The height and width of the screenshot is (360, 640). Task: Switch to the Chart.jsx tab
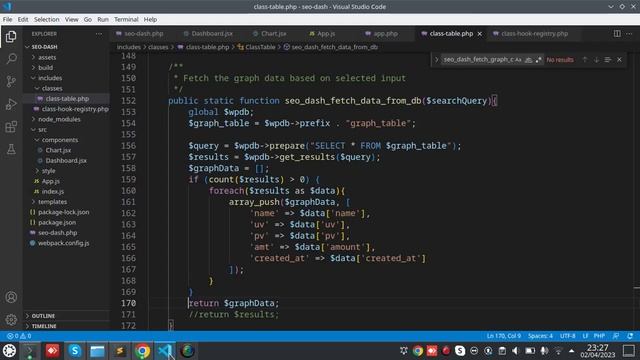tap(270, 34)
